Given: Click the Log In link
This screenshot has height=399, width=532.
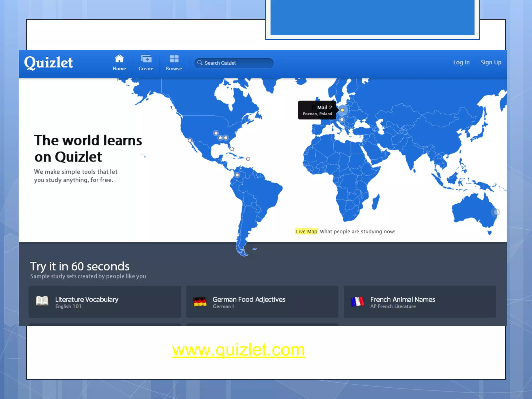Looking at the screenshot, I should [x=461, y=62].
